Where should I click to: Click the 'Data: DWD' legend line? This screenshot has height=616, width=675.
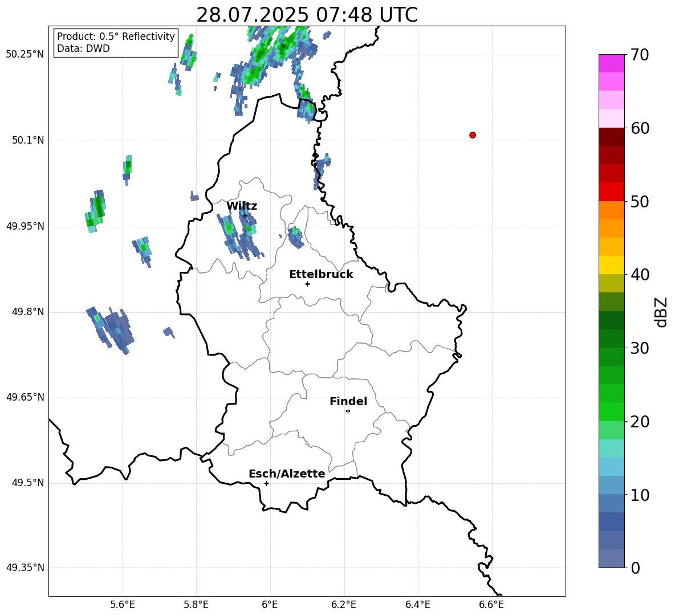83,48
